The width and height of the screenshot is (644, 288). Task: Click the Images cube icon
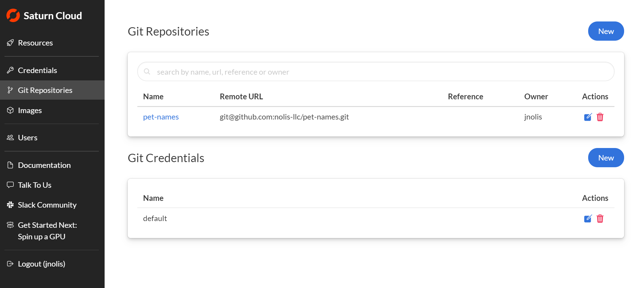point(10,111)
